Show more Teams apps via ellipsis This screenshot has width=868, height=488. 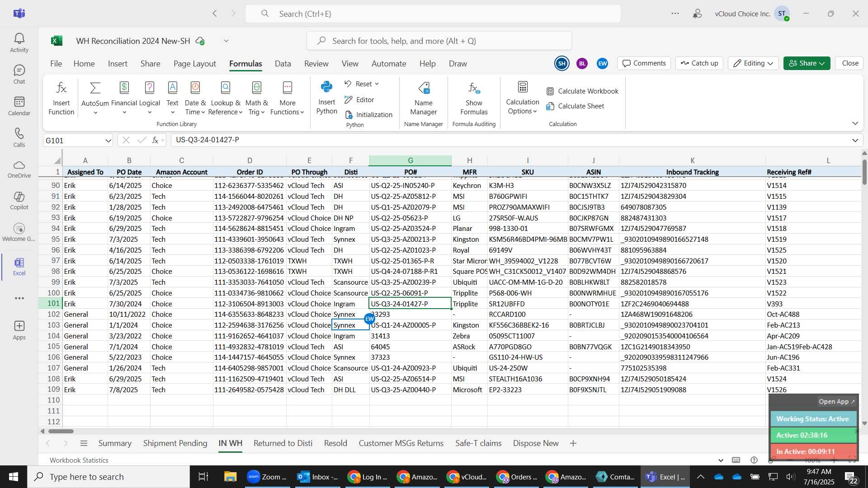point(19,298)
